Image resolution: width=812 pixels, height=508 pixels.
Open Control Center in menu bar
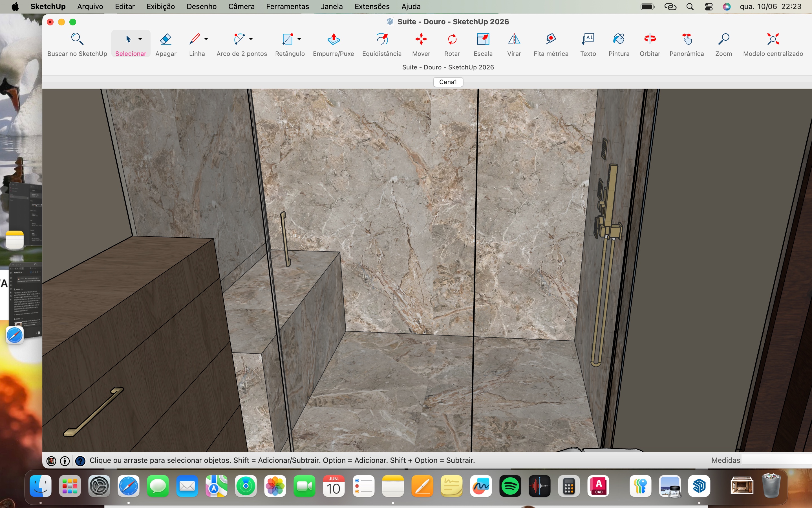coord(709,6)
